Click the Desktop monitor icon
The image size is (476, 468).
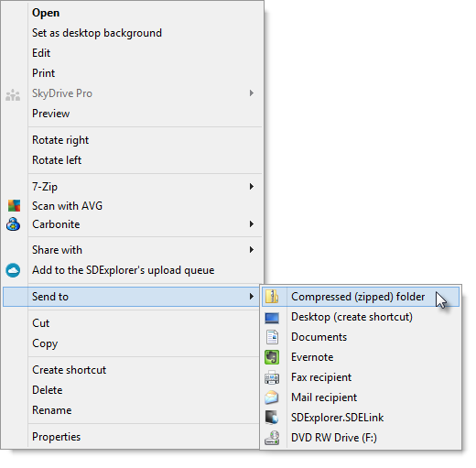click(x=272, y=318)
